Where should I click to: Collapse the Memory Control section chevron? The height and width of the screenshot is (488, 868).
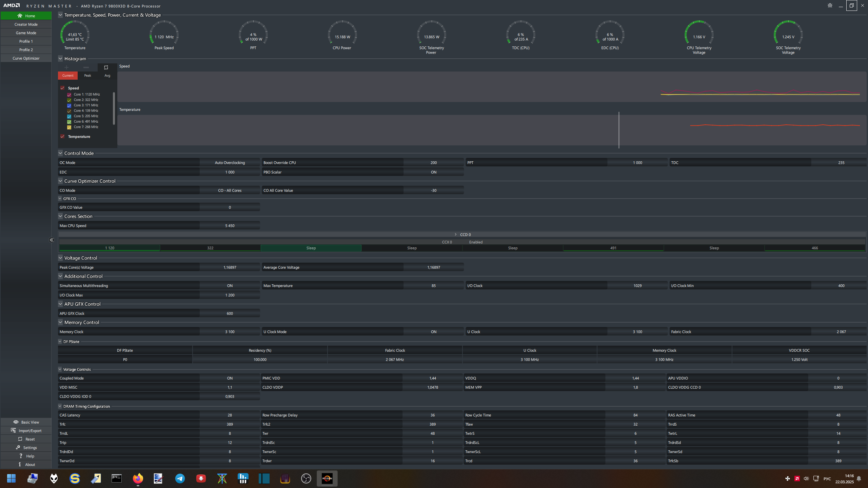(x=60, y=322)
